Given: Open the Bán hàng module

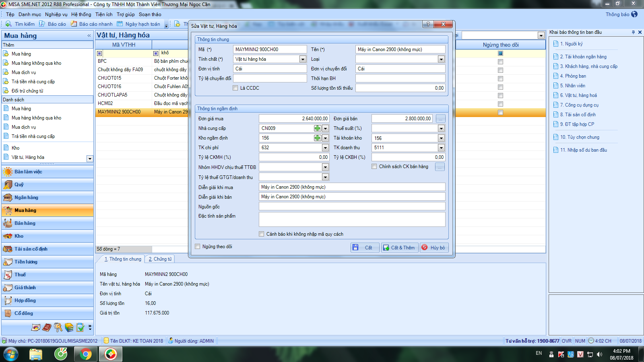Looking at the screenshot, I should coord(47,223).
